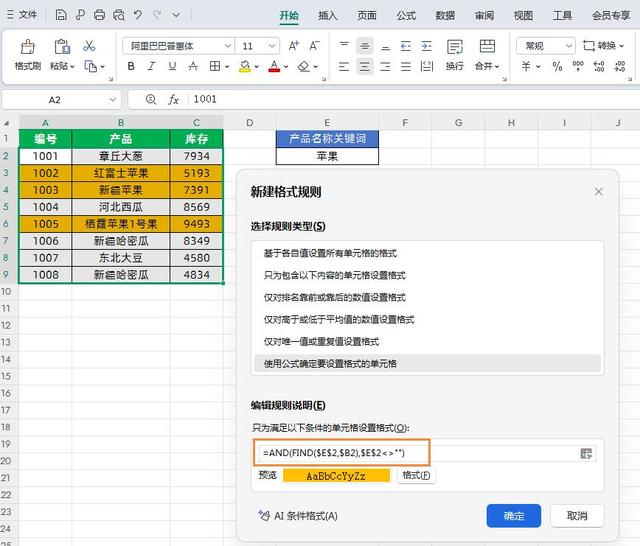Click the Redo arrow icon
The height and width of the screenshot is (546, 640).
(x=157, y=15)
